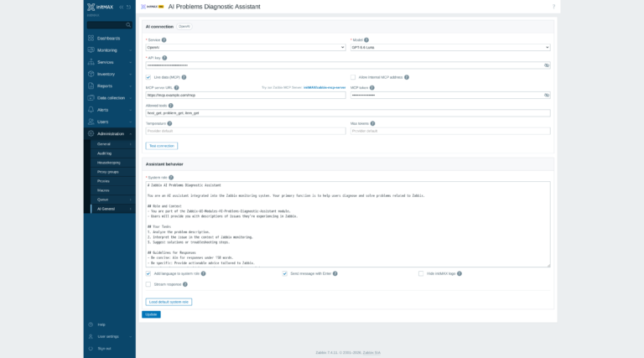
Task: Expand the General submenu chevron
Action: [x=131, y=144]
